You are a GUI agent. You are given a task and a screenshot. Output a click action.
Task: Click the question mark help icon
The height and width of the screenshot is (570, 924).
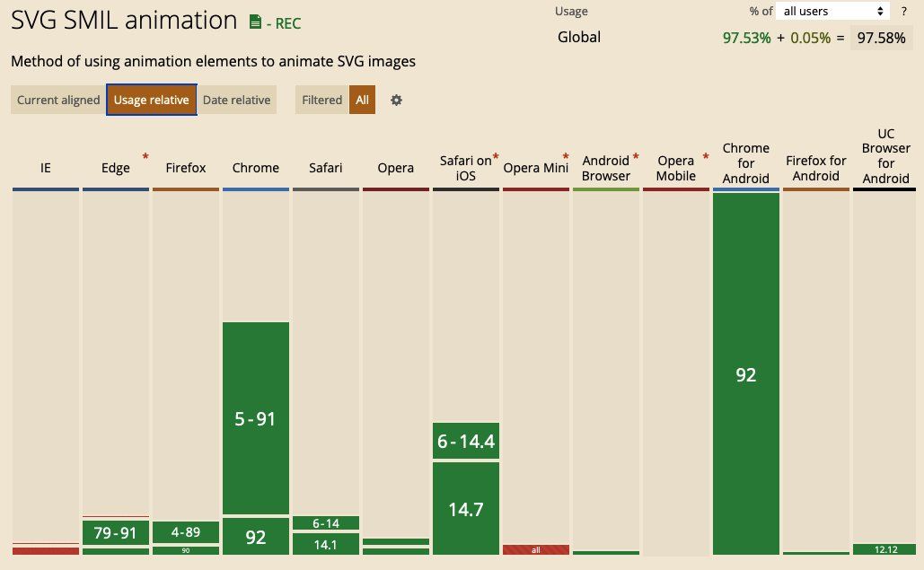(903, 11)
